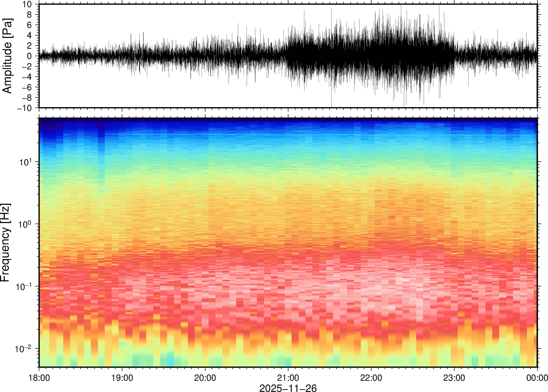Click the 10⁻¹ frequency tick label
548x392 pixels.
(23, 286)
